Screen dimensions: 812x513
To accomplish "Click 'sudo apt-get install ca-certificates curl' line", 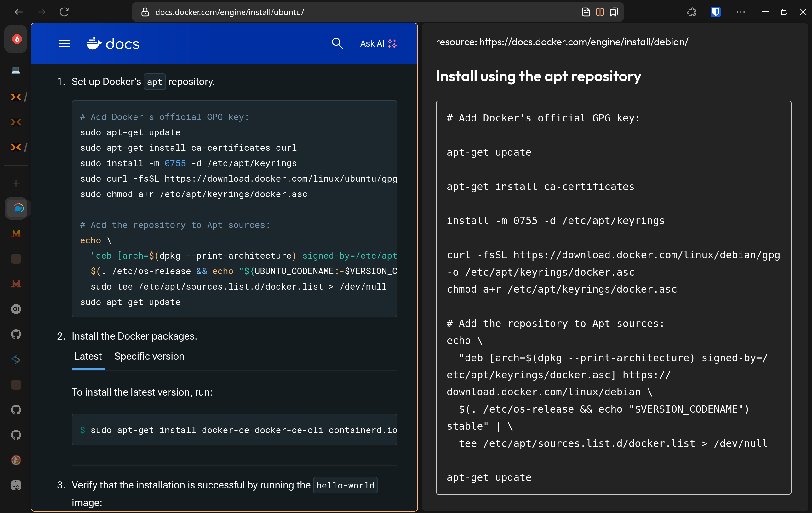I will tap(188, 148).
